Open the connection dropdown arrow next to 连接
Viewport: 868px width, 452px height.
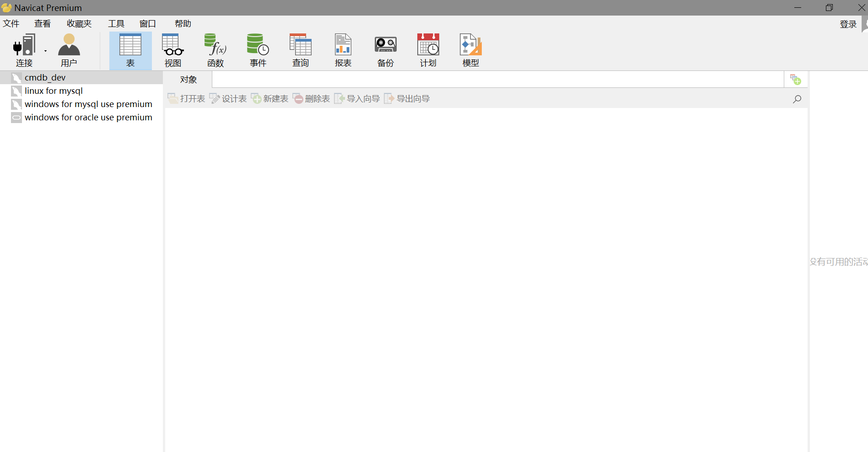(45, 51)
